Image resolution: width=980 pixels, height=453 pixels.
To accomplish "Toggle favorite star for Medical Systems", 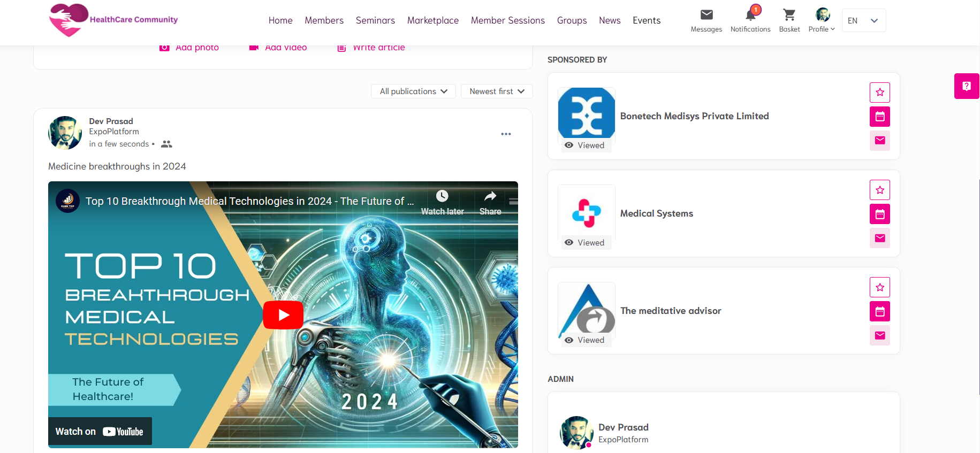I will [879, 190].
